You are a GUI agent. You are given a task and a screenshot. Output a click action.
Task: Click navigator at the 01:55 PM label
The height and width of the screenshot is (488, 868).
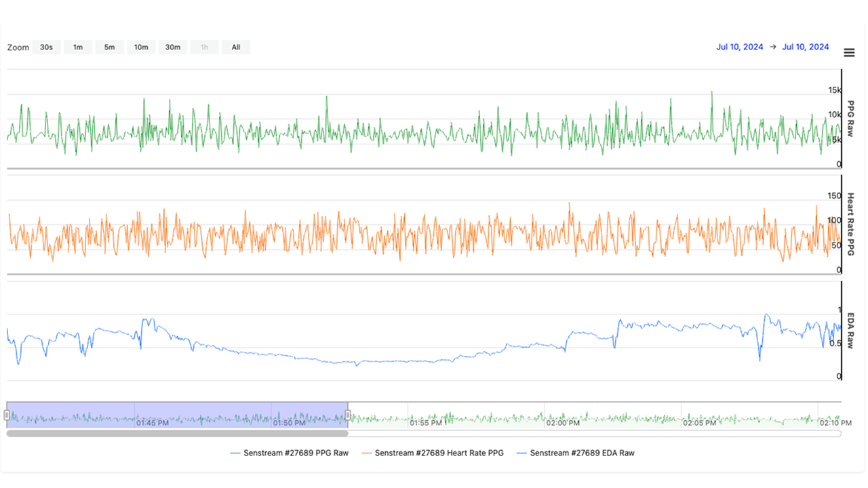(x=427, y=422)
